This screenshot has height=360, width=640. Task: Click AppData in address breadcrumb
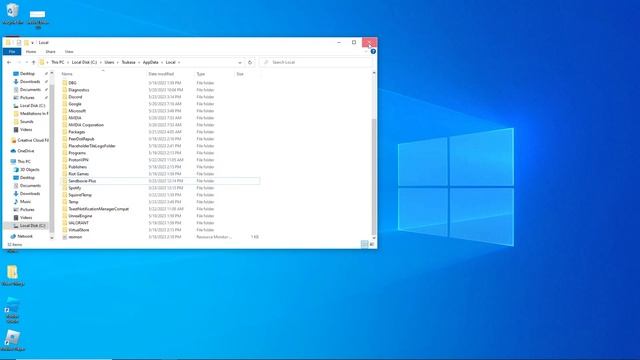tap(151, 62)
